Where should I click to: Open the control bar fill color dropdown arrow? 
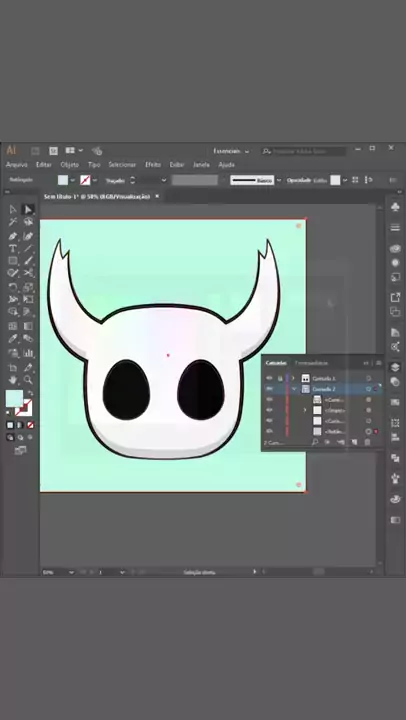pyautogui.click(x=73, y=180)
